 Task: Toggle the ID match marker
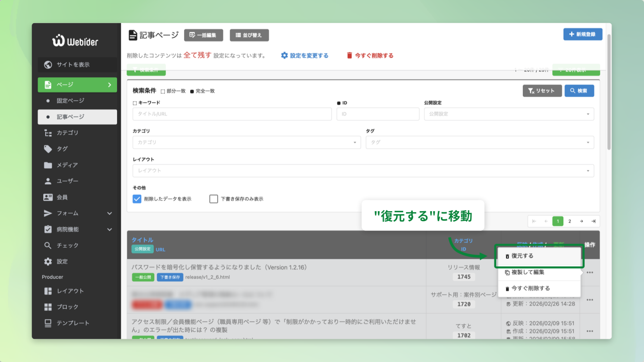(339, 103)
